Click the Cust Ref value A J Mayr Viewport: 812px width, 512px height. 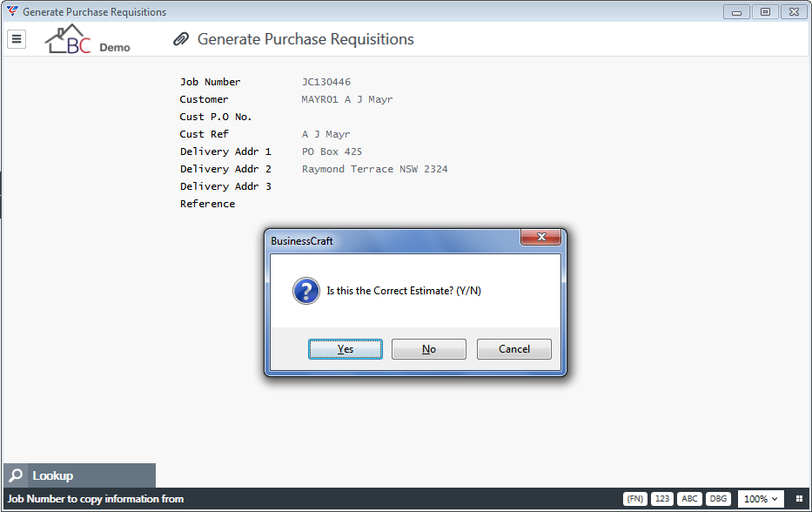click(x=325, y=134)
